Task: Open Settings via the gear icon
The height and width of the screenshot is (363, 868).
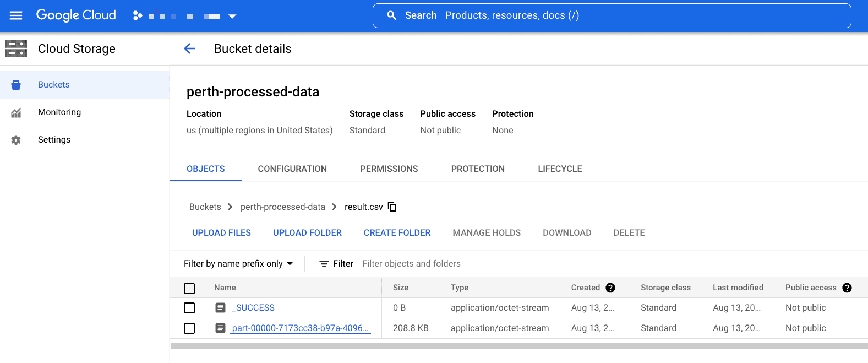Action: 16,140
